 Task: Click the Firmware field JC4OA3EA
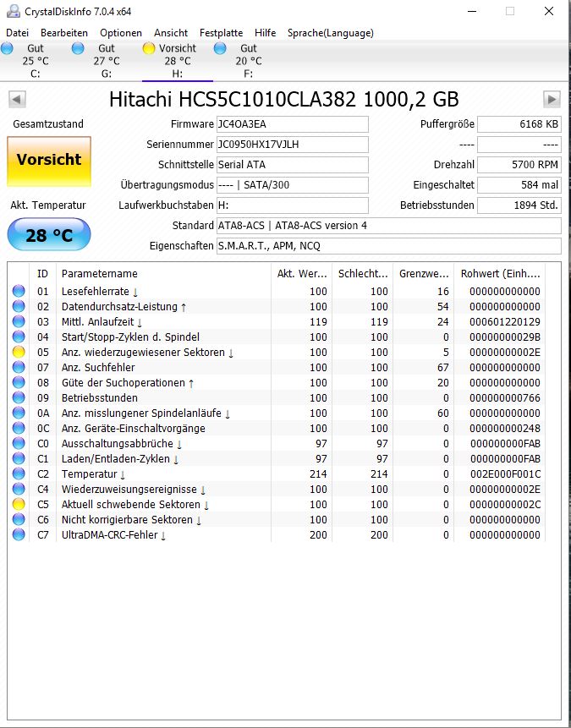tap(292, 124)
